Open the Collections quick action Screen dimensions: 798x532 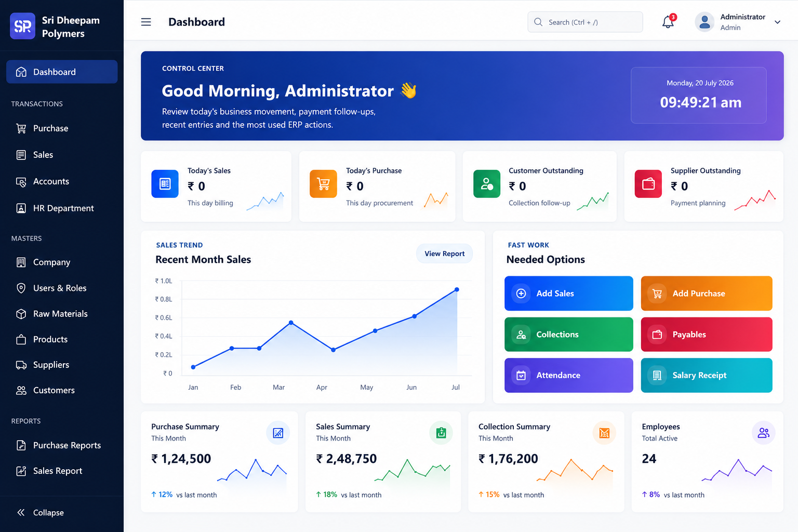(x=569, y=335)
